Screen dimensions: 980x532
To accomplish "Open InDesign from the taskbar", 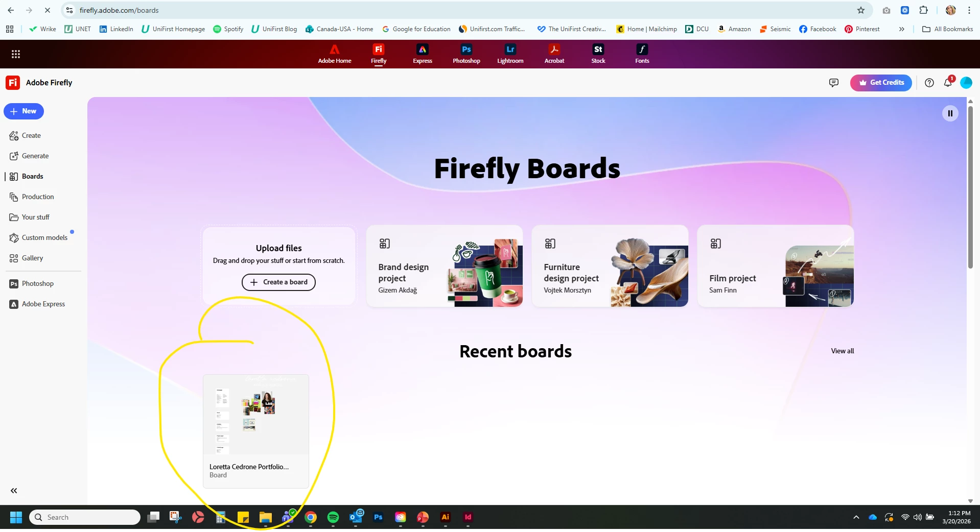I will [468, 518].
